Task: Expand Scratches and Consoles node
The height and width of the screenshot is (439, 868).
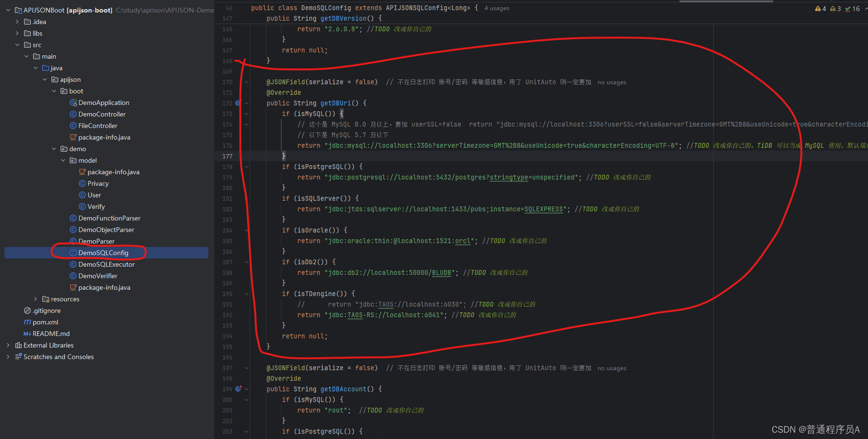Action: (x=8, y=357)
